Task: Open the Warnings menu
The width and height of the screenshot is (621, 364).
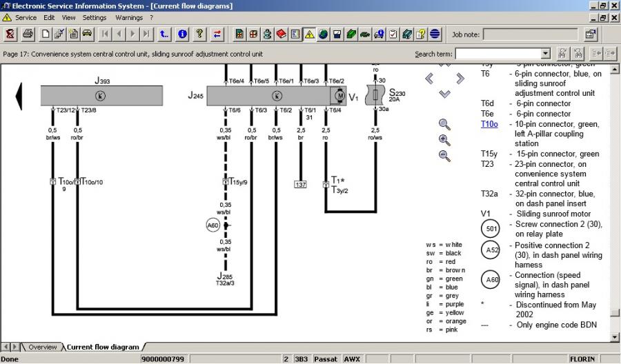Action: [129, 17]
